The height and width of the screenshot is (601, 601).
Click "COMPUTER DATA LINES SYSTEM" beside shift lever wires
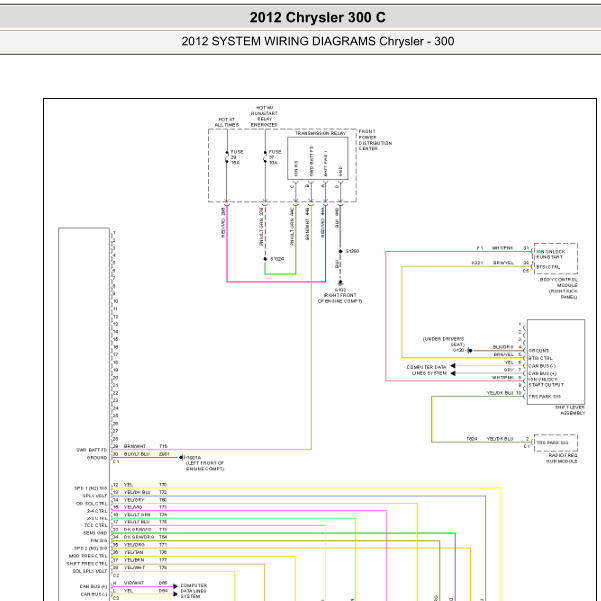(427, 370)
